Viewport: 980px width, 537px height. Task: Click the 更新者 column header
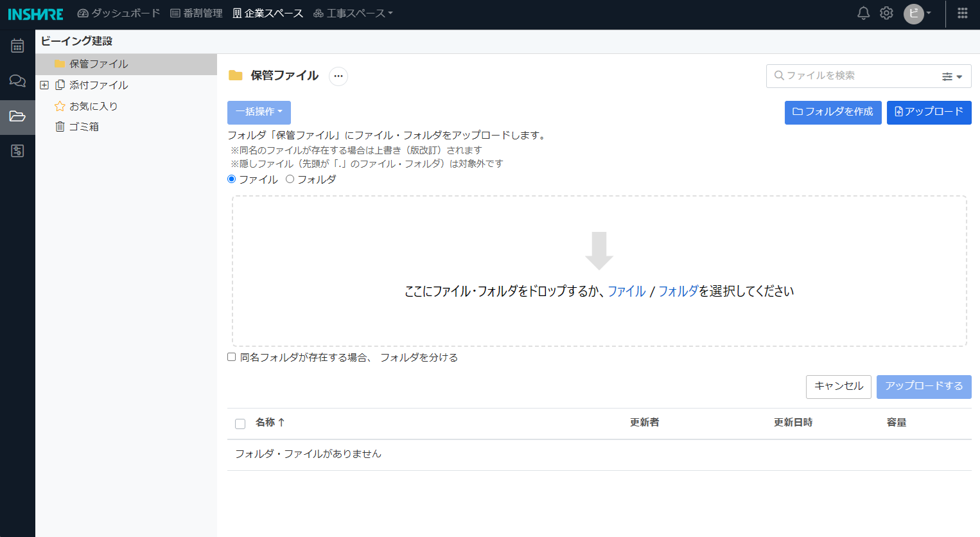pos(644,423)
